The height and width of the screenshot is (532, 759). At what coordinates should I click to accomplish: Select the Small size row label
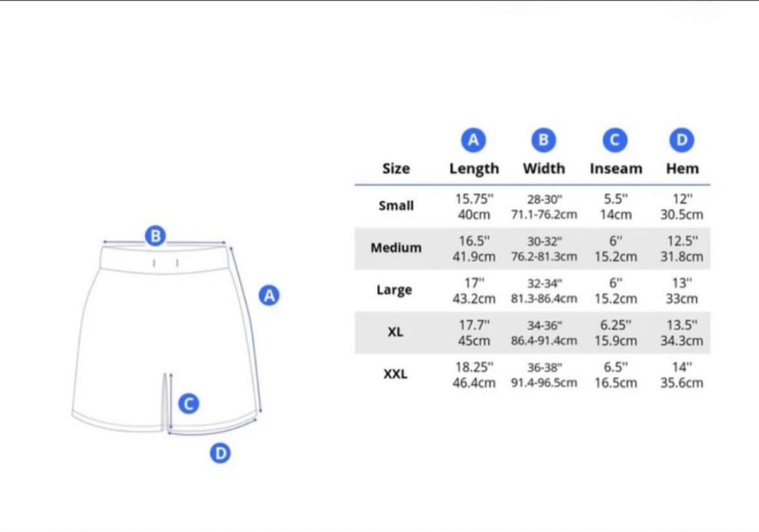pos(396,205)
